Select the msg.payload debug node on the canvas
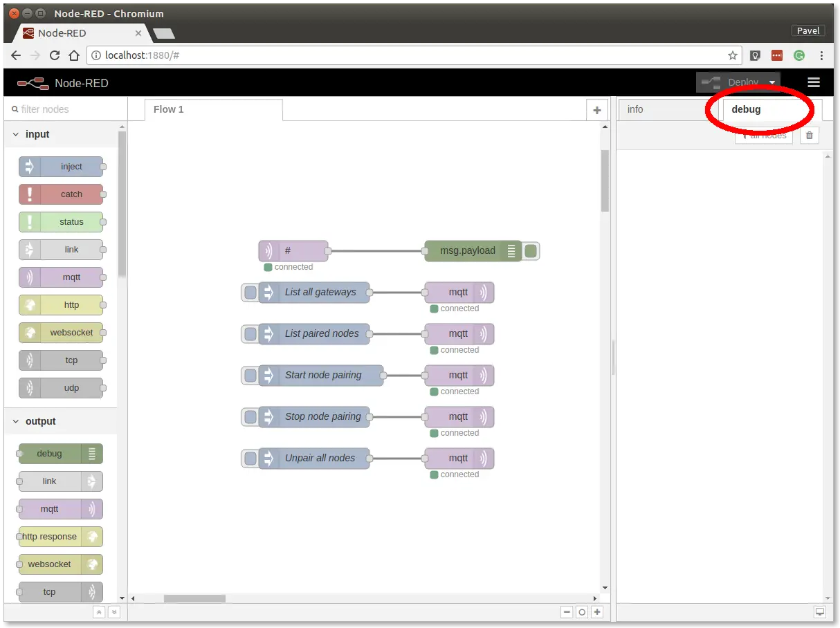Viewport: 840px width, 628px height. (473, 251)
